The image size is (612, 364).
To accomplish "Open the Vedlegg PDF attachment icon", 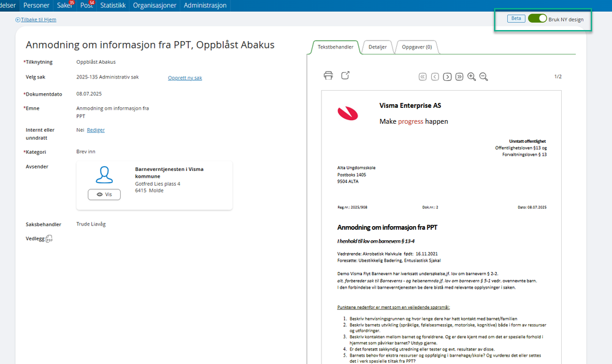I will (x=49, y=238).
